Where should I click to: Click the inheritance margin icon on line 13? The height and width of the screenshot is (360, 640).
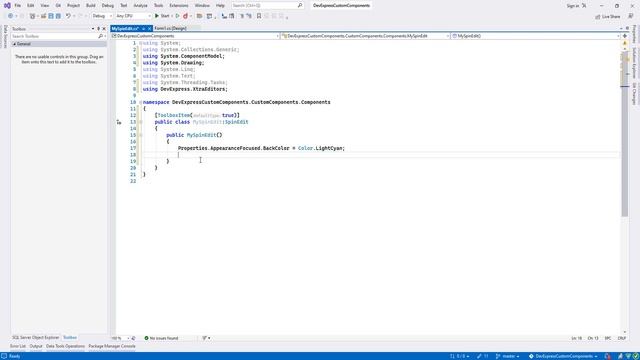click(119, 122)
